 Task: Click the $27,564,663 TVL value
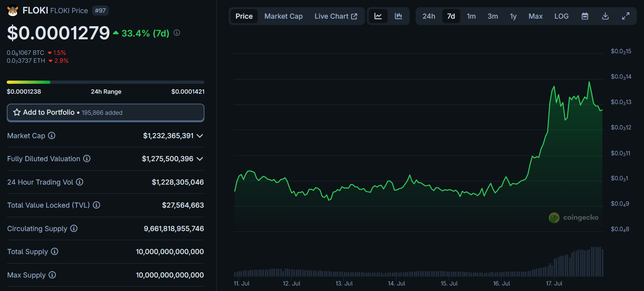coord(183,205)
